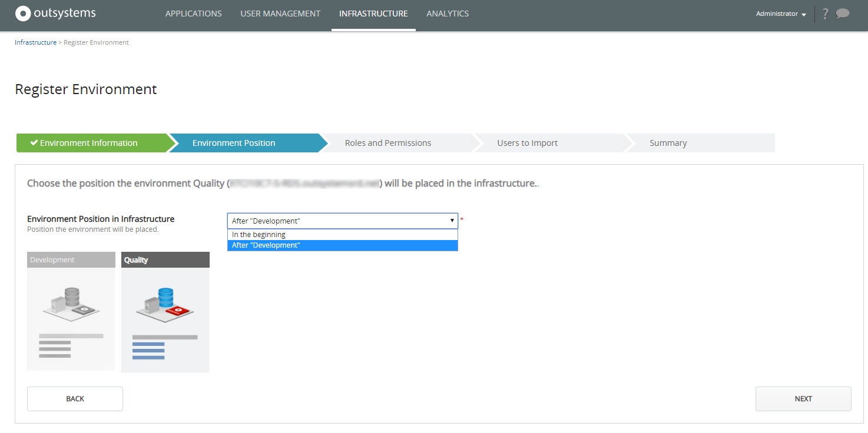Select the highlighted After "Development" option
This screenshot has width=868, height=433.
pyautogui.click(x=266, y=245)
